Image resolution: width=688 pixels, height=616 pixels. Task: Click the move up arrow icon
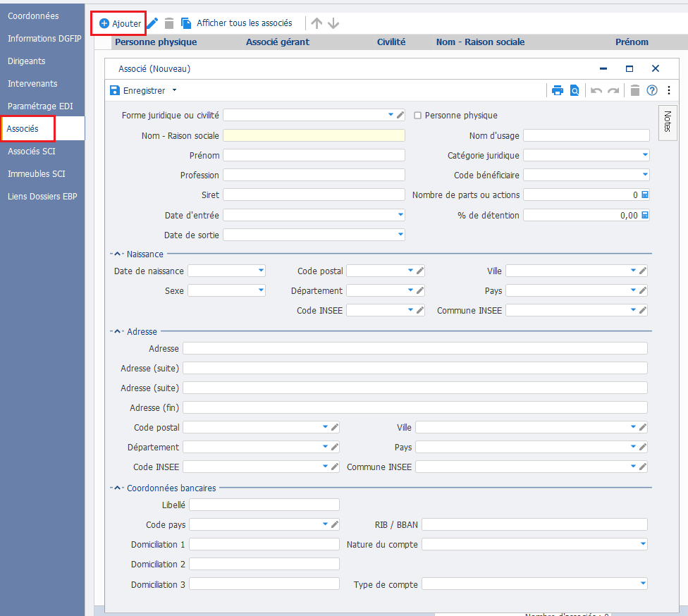click(x=317, y=23)
